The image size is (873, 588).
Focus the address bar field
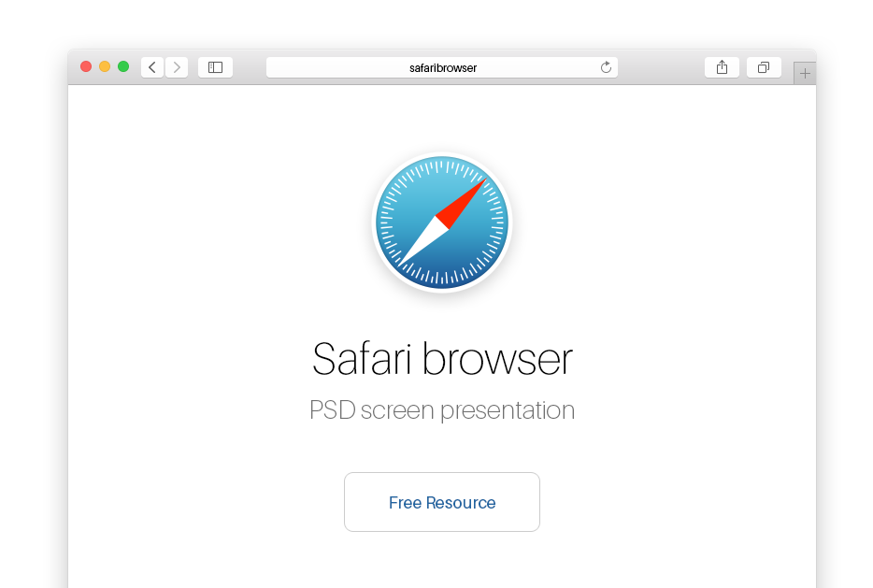pos(442,67)
